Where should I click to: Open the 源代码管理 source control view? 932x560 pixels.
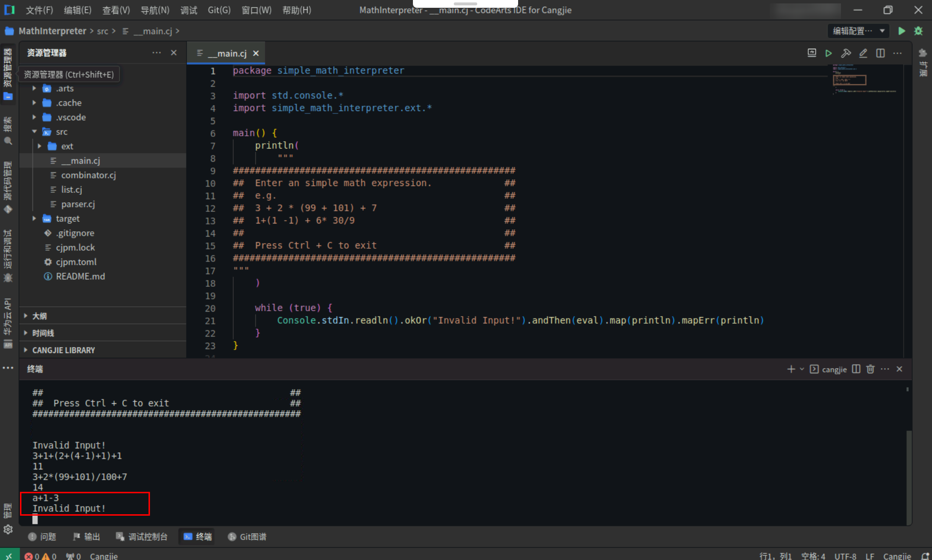[8, 187]
